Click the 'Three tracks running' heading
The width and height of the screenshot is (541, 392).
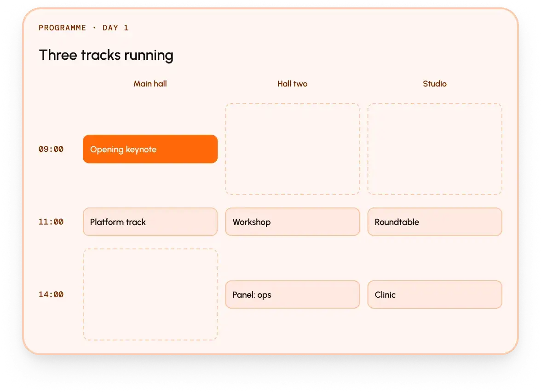coord(106,55)
